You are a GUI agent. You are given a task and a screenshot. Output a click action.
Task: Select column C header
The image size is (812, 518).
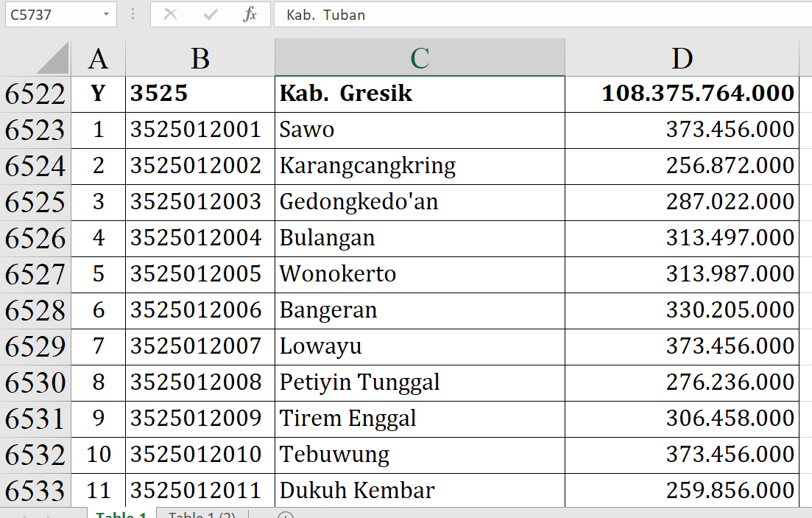click(x=420, y=58)
